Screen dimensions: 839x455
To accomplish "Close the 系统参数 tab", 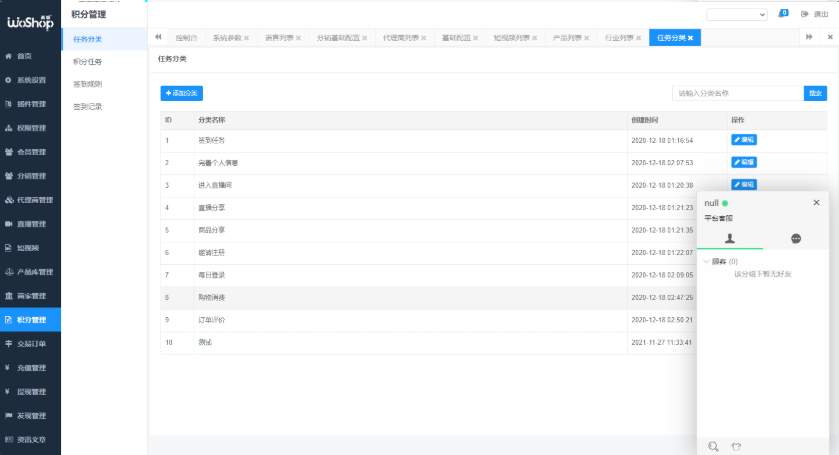I will (247, 38).
